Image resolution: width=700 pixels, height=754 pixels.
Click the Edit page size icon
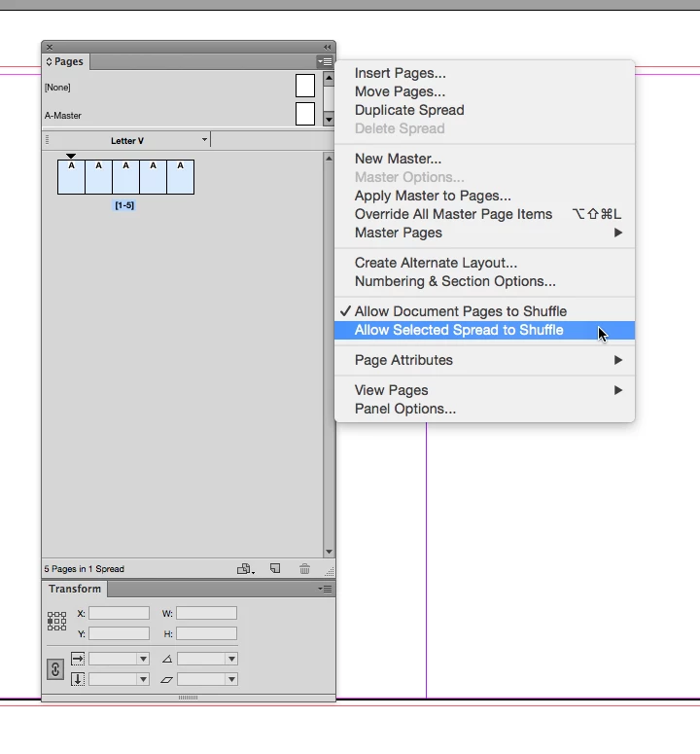click(245, 569)
